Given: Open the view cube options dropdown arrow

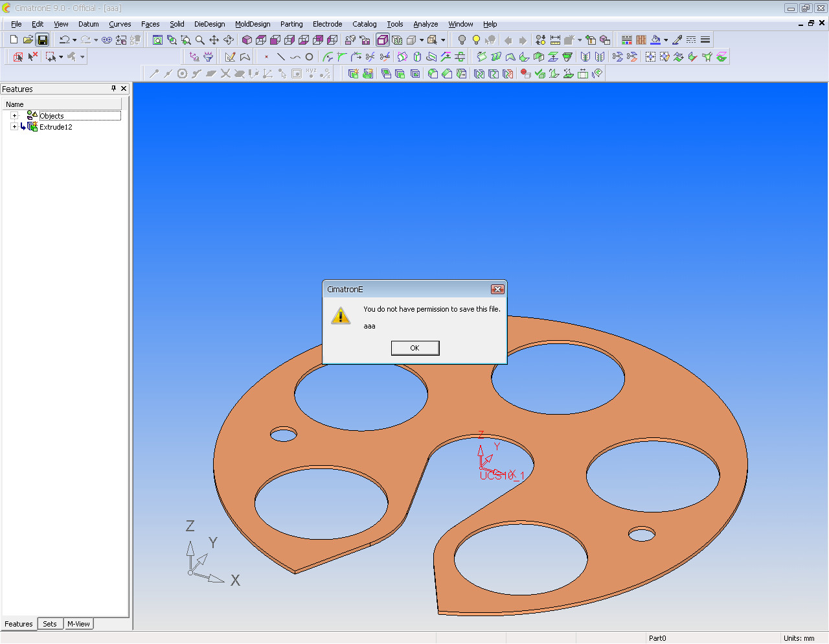Looking at the screenshot, I should pyautogui.click(x=422, y=40).
